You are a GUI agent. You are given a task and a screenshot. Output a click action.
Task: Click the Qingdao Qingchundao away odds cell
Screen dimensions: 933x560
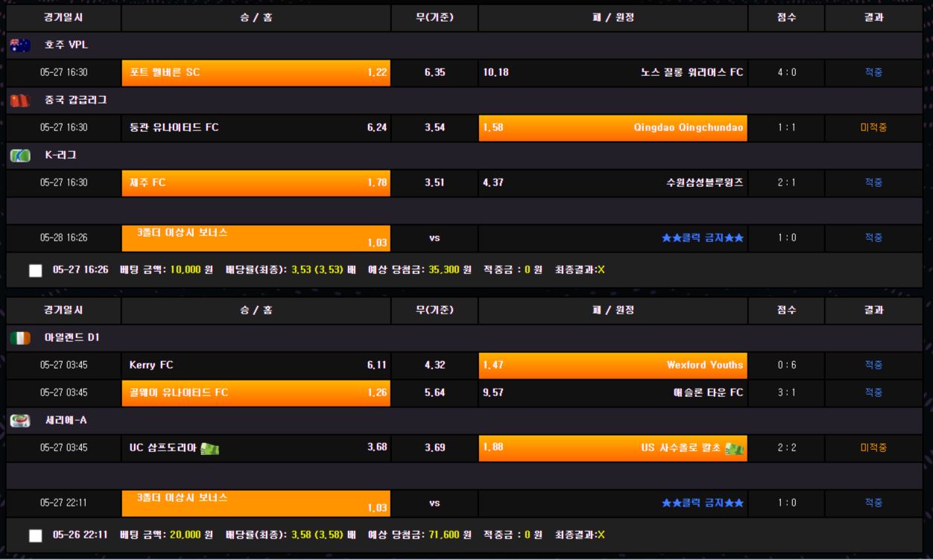tap(613, 128)
